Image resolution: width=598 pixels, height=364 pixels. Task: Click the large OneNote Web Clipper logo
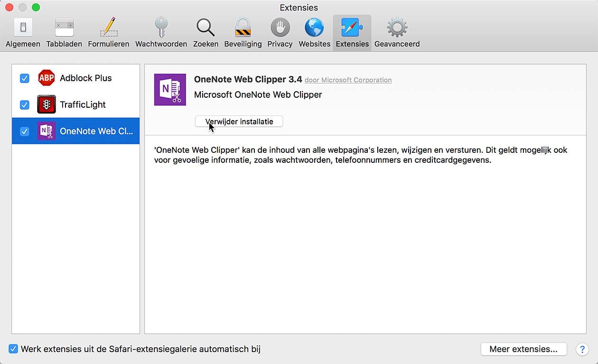pos(170,90)
